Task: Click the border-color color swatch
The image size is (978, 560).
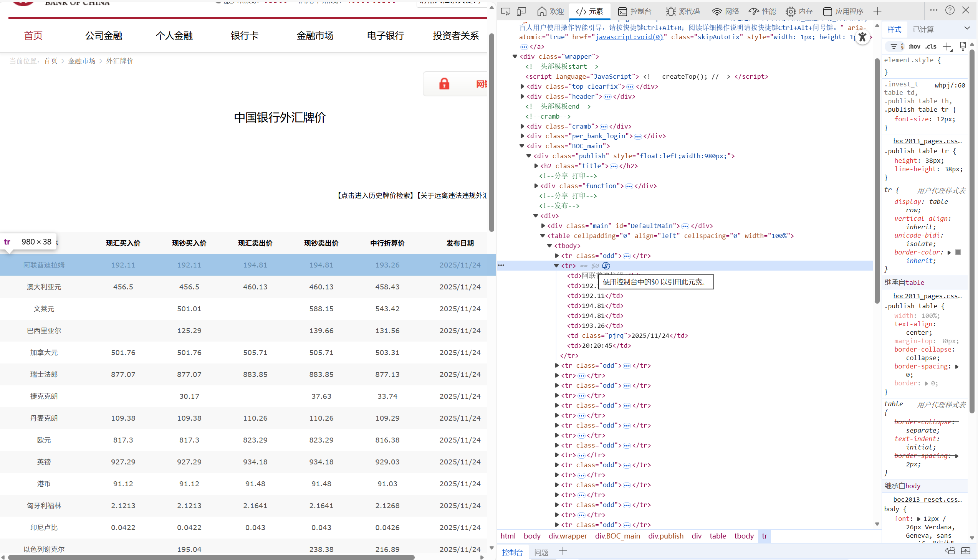Action: point(958,252)
